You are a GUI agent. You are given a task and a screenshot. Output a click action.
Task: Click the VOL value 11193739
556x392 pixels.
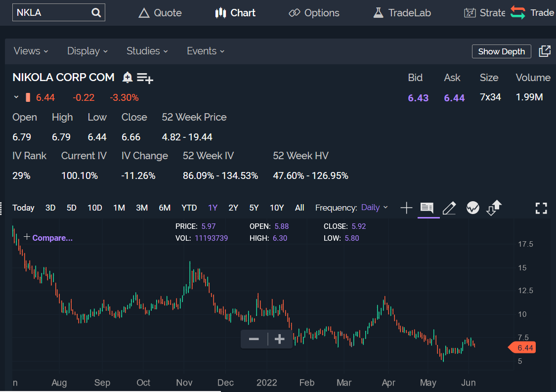[212, 238]
